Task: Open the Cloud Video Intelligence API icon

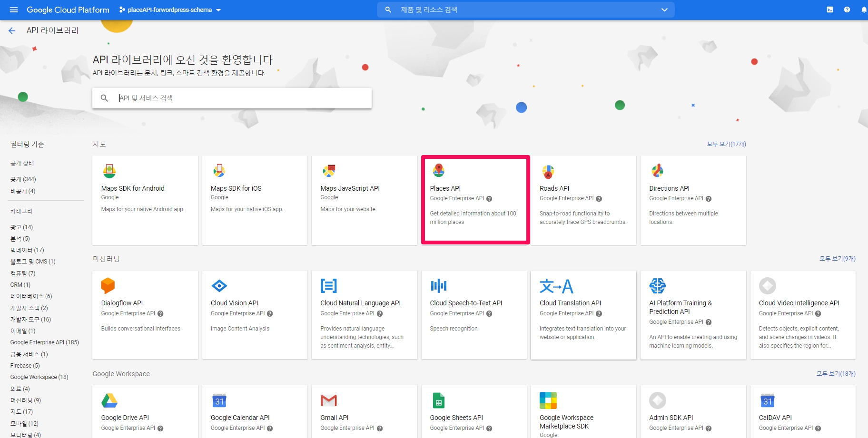Action: (x=767, y=286)
